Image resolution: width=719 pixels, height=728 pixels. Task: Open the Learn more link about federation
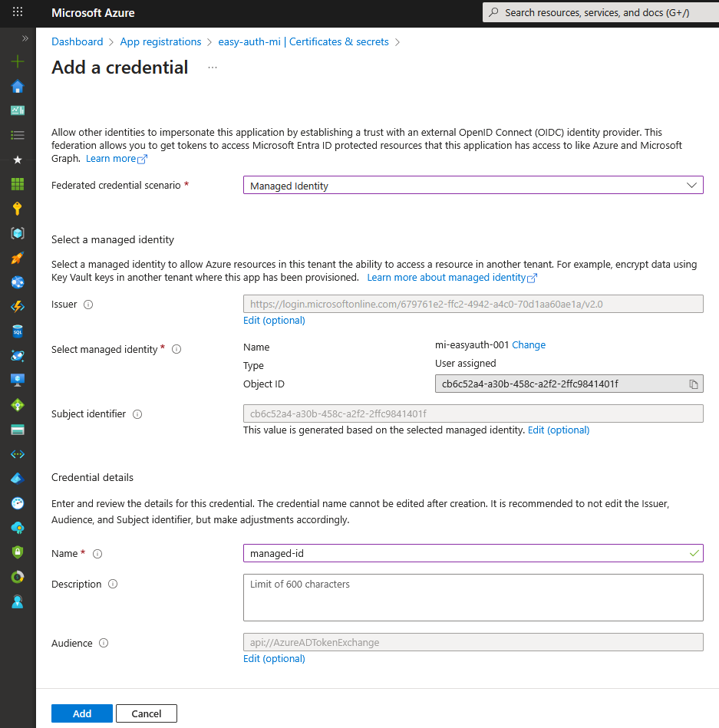click(x=117, y=159)
